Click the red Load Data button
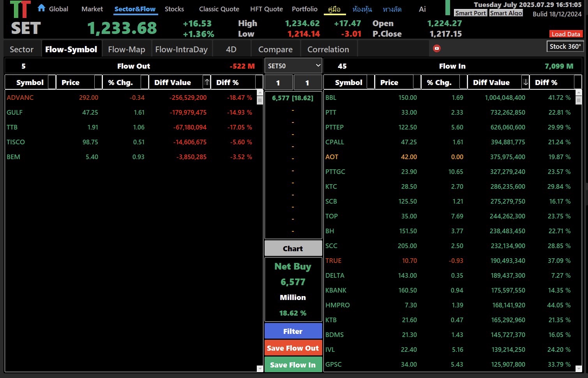The width and height of the screenshot is (588, 378). 566,34
